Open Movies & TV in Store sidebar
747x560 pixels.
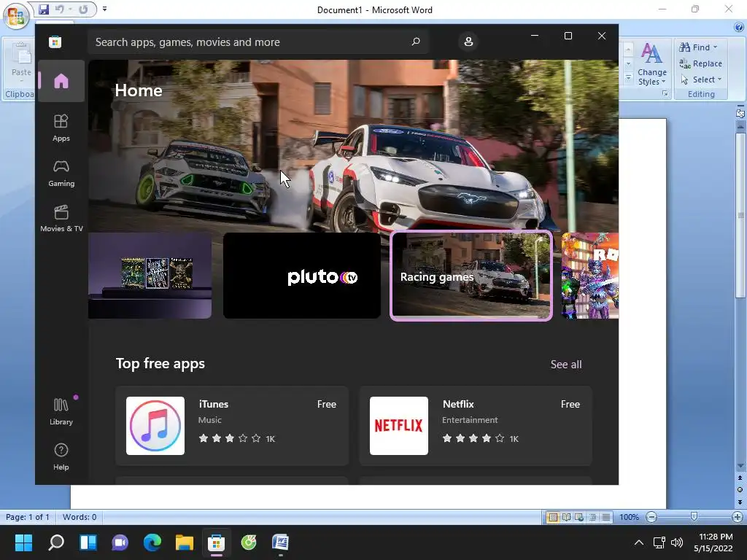(61, 219)
